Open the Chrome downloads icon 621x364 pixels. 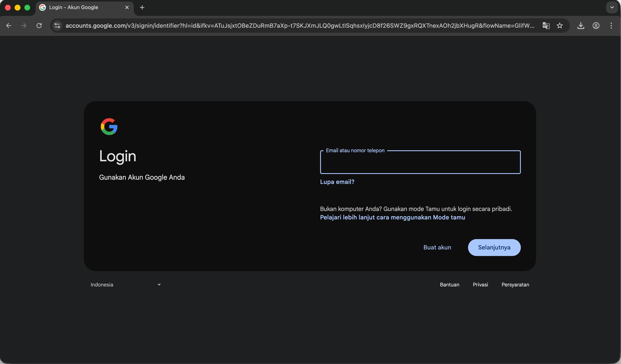pos(581,26)
